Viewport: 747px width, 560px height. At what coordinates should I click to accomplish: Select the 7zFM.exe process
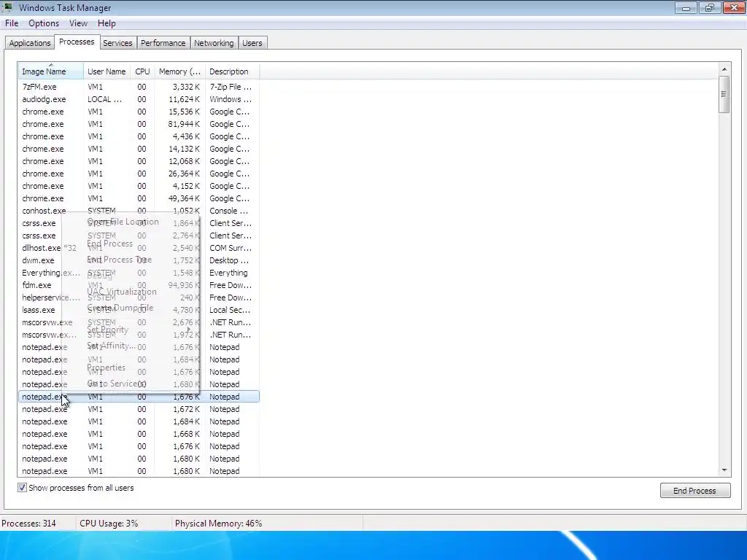pyautogui.click(x=139, y=87)
